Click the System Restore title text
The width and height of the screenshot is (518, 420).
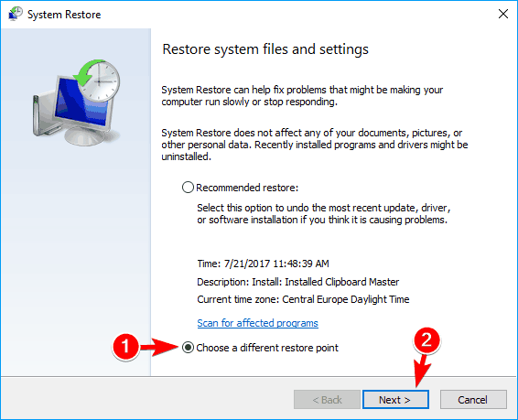click(64, 15)
